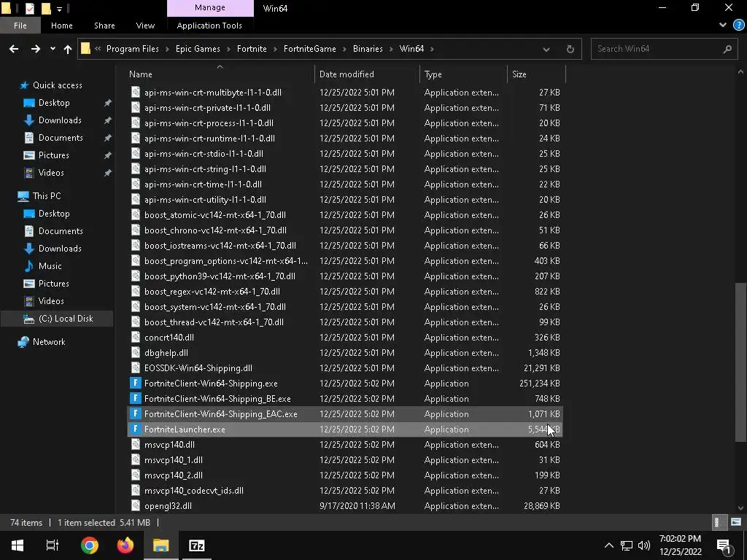The width and height of the screenshot is (747, 560).
Task: Open pinned Downloads under Quick access
Action: [60, 120]
